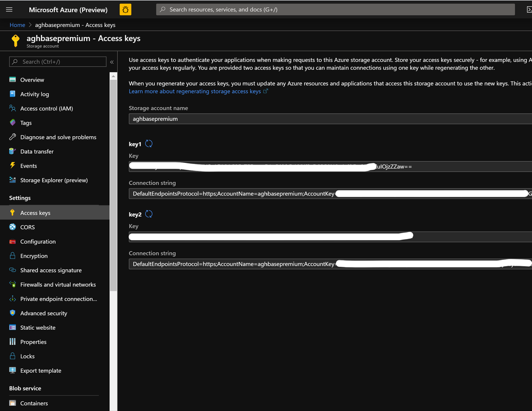Click the Storage account name field
Screen dimensions: 532x411
[331, 119]
